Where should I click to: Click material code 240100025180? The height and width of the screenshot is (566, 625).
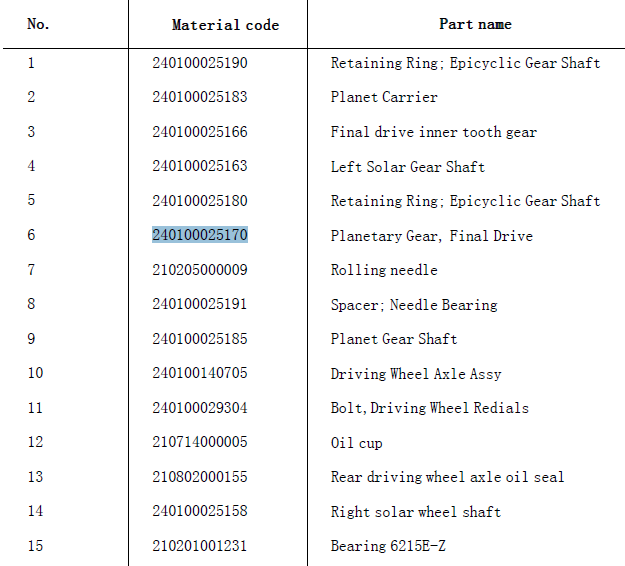point(200,200)
